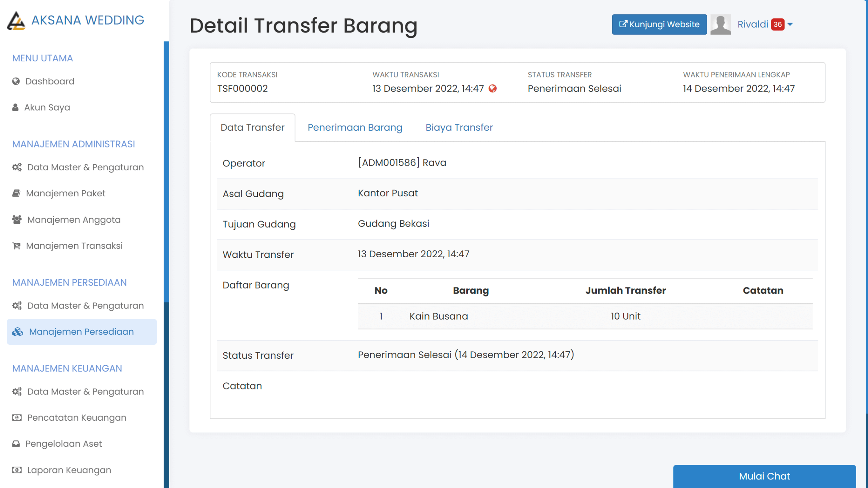
Task: Open the Biaya Transfer tab
Action: coord(459,127)
